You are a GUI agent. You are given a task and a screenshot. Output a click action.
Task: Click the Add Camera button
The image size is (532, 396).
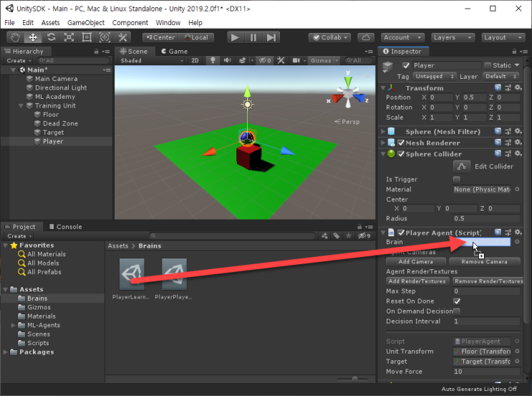pos(416,261)
